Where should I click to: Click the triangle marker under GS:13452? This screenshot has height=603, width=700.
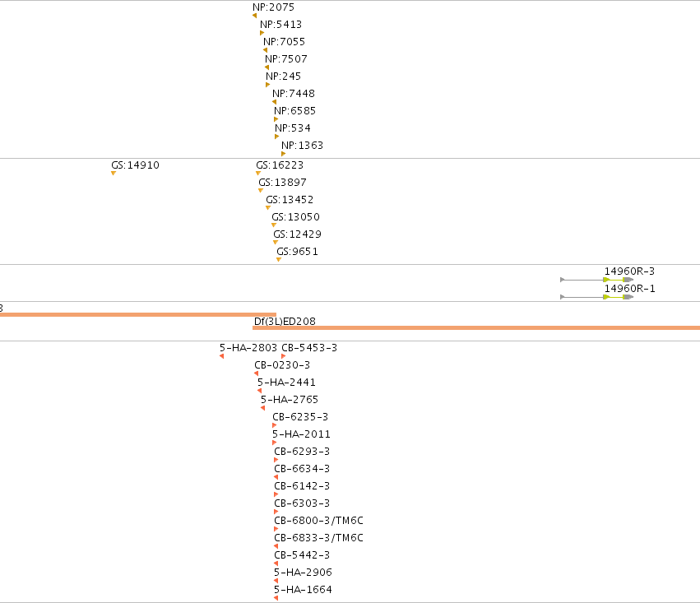click(268, 208)
